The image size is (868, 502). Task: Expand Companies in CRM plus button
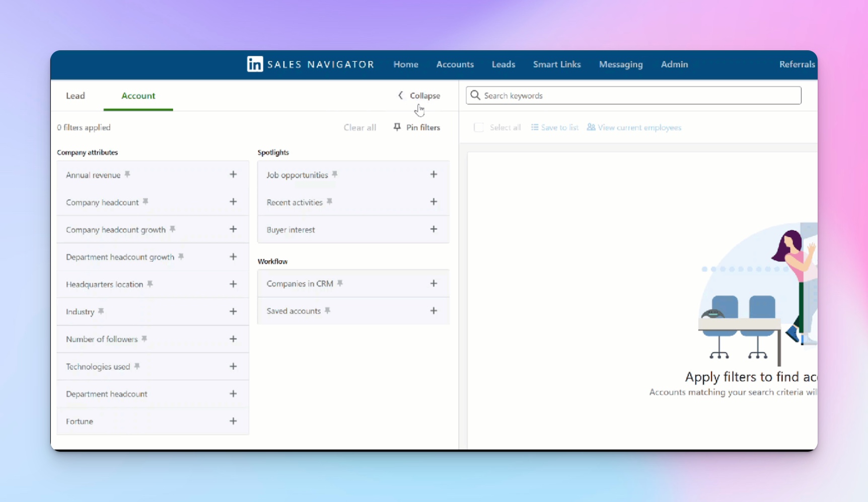tap(433, 283)
